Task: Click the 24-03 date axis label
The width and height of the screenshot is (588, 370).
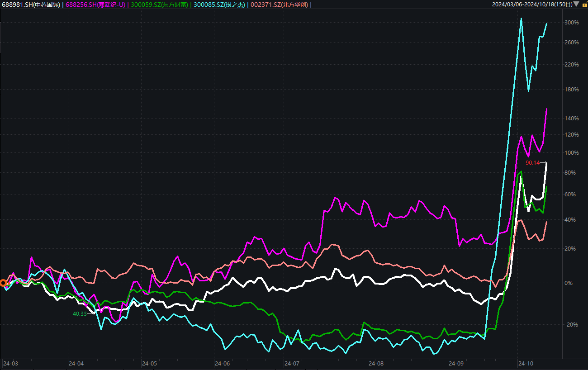Action: pos(10,363)
